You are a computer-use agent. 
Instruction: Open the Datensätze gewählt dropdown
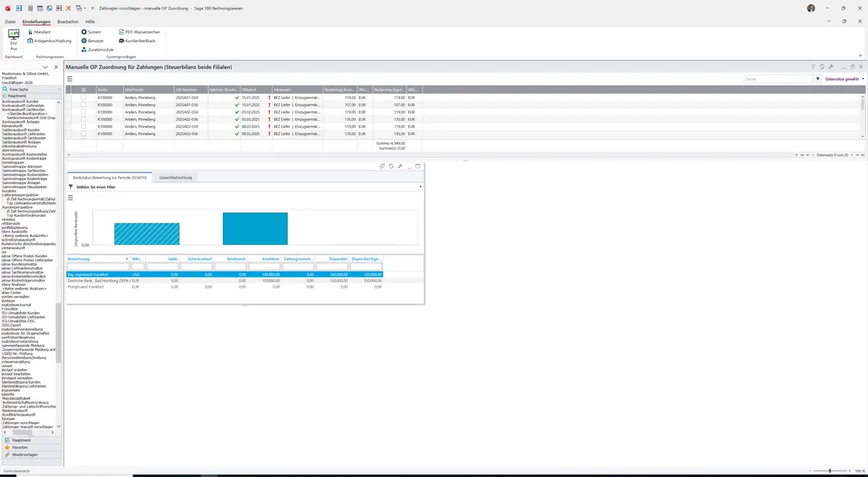(x=844, y=79)
